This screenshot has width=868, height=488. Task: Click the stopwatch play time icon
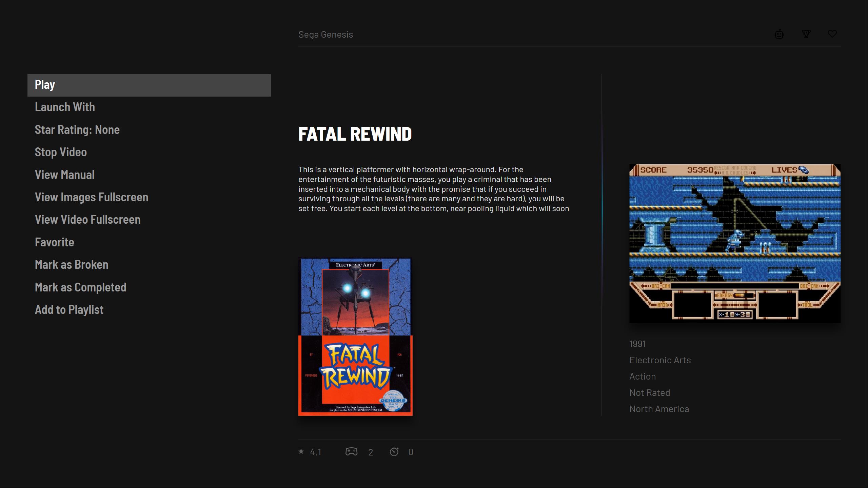[x=394, y=451]
